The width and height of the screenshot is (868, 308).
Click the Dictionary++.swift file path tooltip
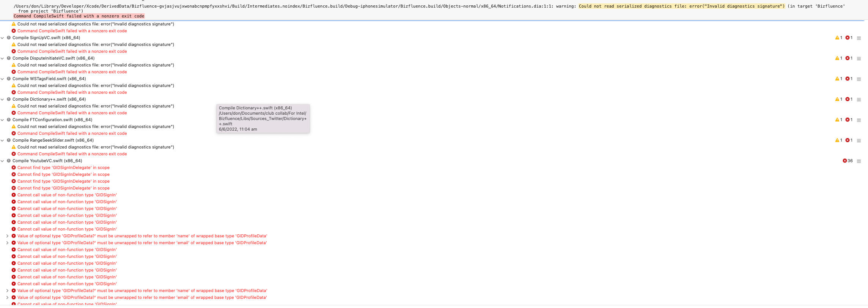[263, 118]
